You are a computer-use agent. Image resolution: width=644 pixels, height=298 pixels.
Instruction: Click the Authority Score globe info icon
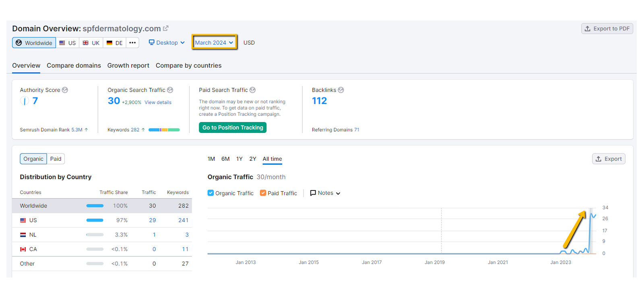(65, 90)
